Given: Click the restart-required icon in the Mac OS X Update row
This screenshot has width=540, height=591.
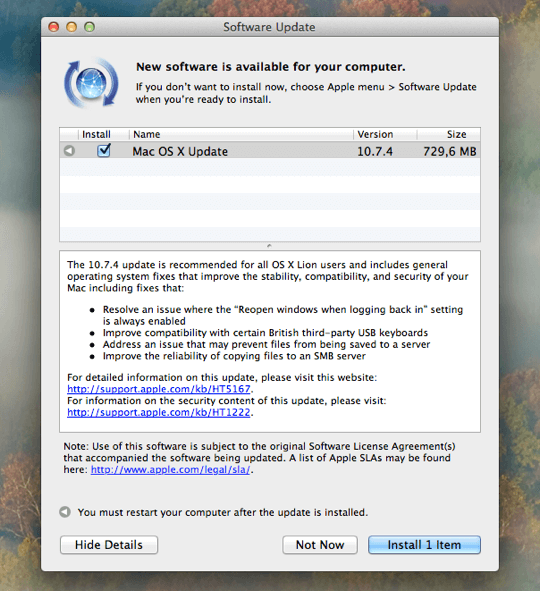Looking at the screenshot, I should pyautogui.click(x=69, y=151).
